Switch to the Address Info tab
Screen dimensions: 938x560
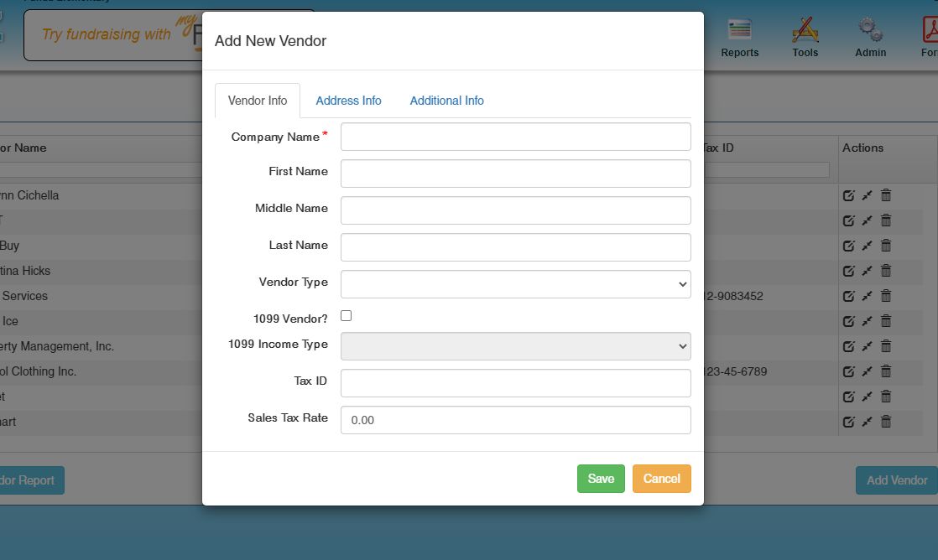tap(348, 101)
